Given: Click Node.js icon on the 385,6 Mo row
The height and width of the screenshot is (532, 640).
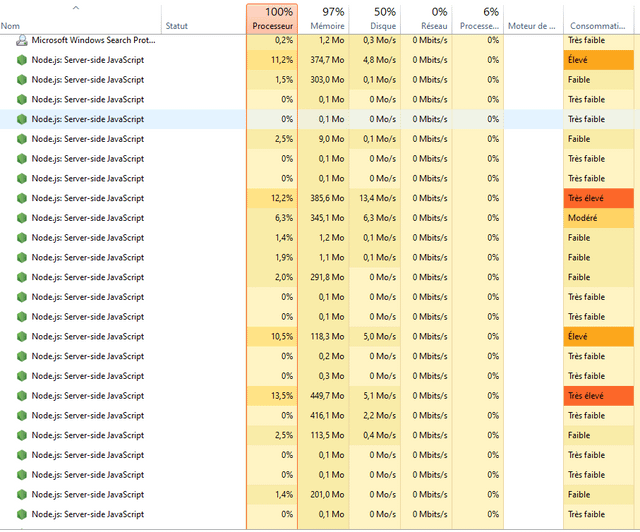Looking at the screenshot, I should 22,199.
